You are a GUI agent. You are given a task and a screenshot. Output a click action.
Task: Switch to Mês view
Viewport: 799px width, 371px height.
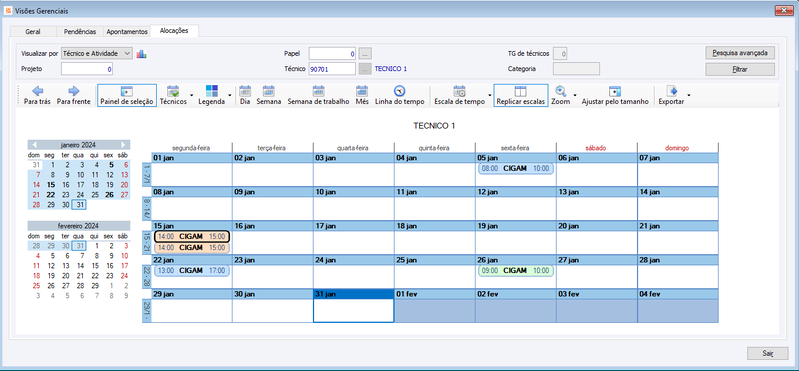pyautogui.click(x=362, y=95)
